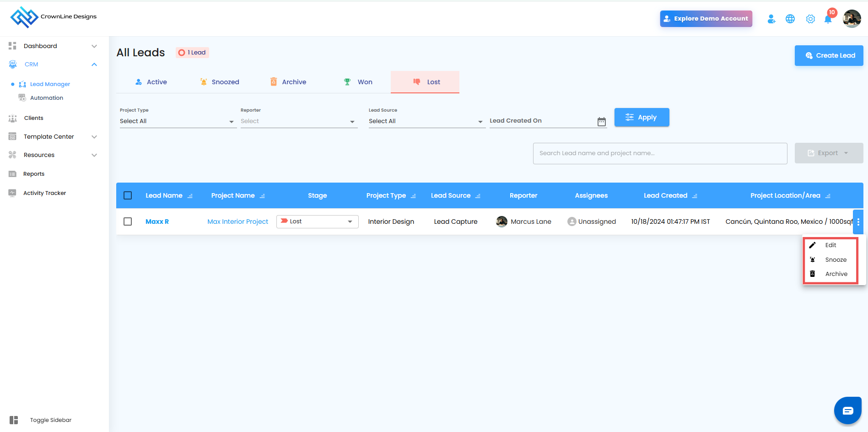
Task: Click the Reports icon in sidebar
Action: click(12, 174)
